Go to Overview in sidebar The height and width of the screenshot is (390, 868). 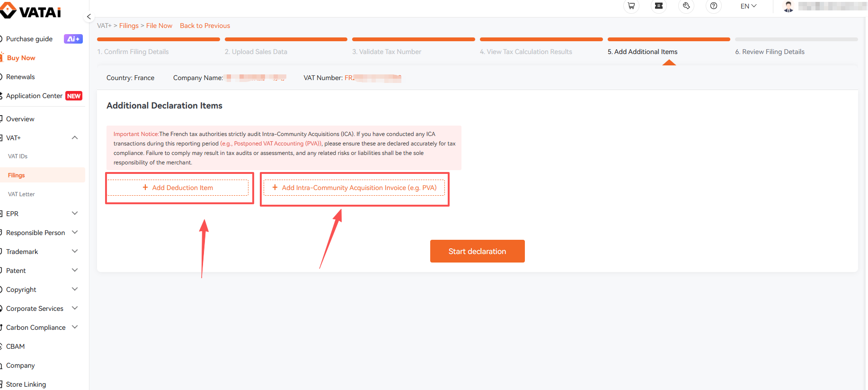point(20,119)
